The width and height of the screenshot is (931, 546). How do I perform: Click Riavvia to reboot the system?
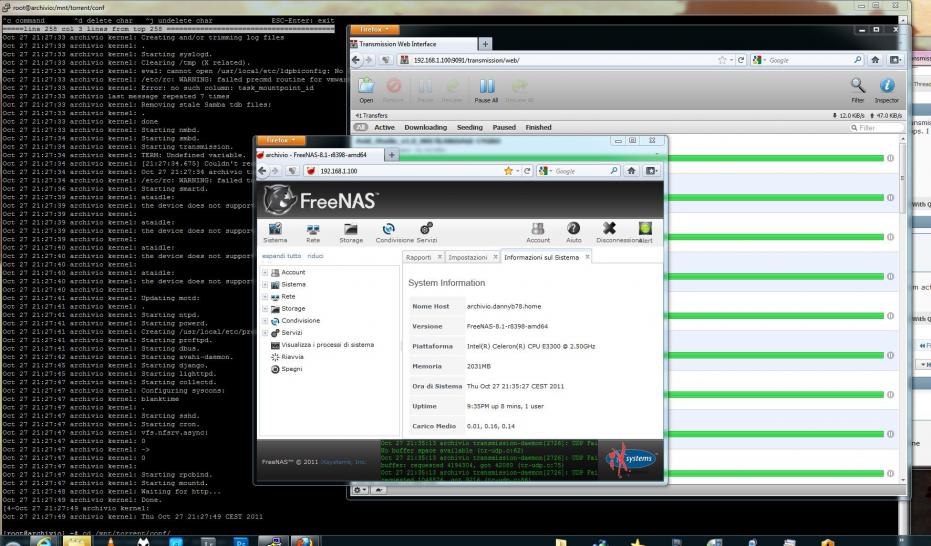[287, 357]
